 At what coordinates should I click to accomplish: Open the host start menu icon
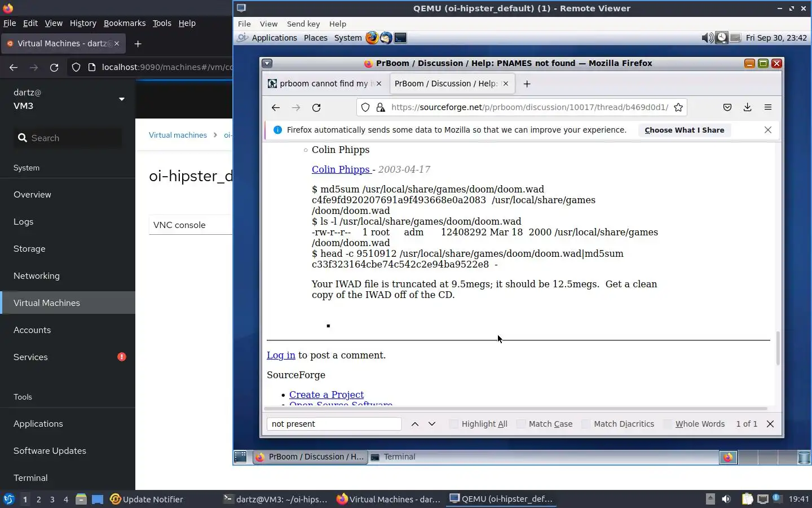coord(8,499)
